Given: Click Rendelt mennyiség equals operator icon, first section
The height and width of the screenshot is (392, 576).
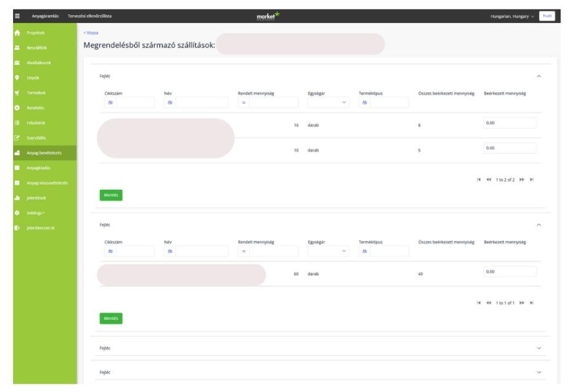Looking at the screenshot, I should click(x=244, y=102).
